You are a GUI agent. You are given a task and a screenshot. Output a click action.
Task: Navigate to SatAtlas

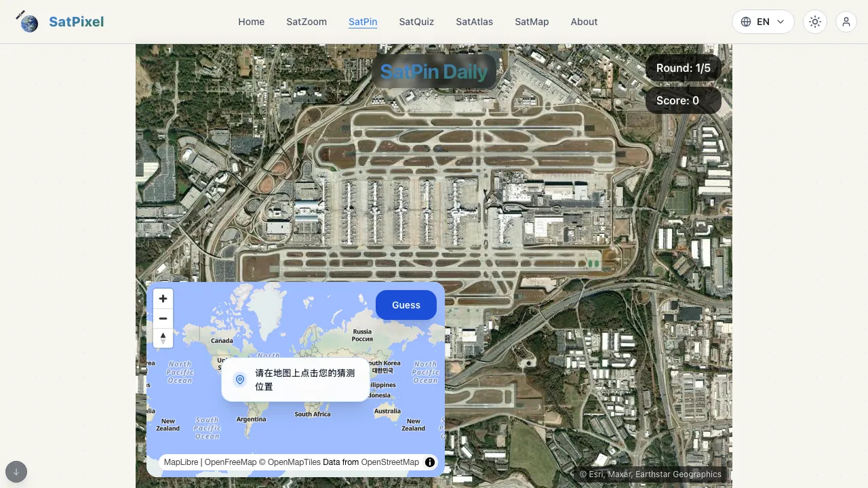pos(475,22)
